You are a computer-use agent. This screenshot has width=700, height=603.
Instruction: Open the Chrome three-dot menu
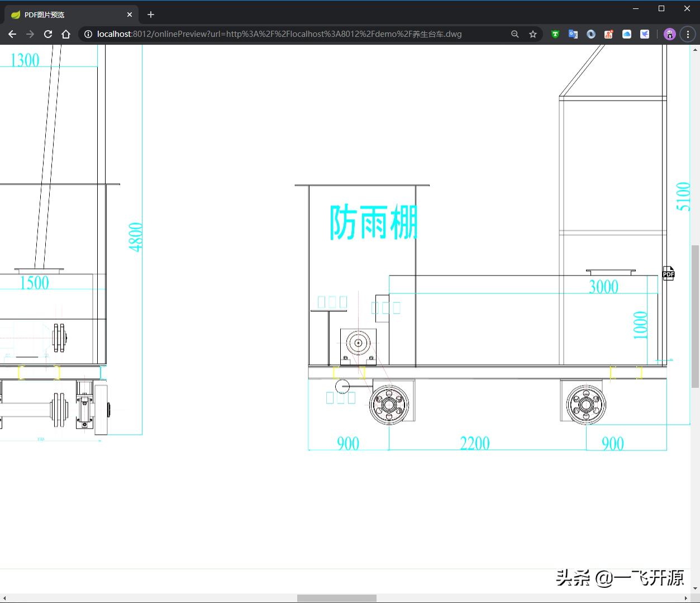(688, 34)
